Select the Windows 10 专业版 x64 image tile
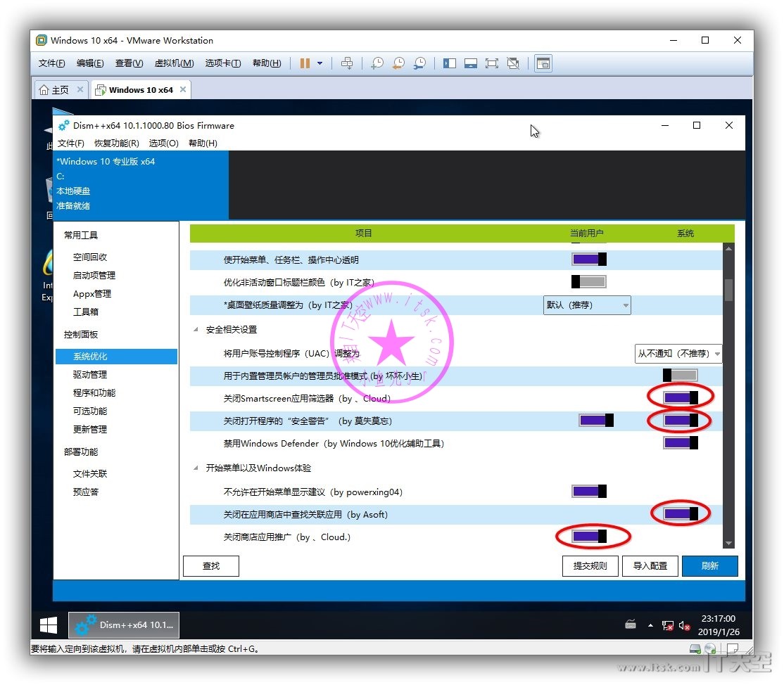Screen dimensions: 784x685 click(141, 184)
